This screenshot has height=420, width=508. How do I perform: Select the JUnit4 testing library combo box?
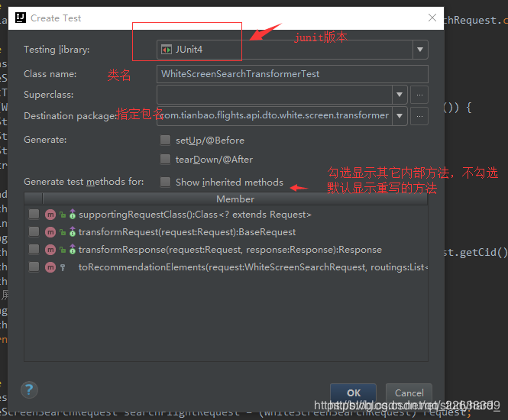293,50
